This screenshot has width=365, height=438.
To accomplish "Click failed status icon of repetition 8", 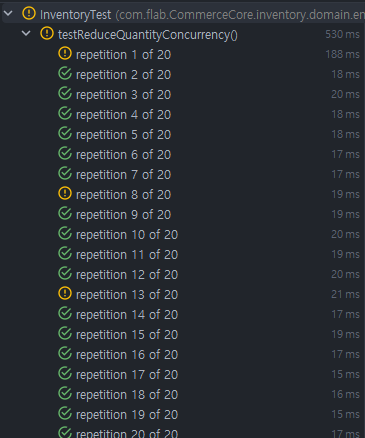I will [x=65, y=193].
